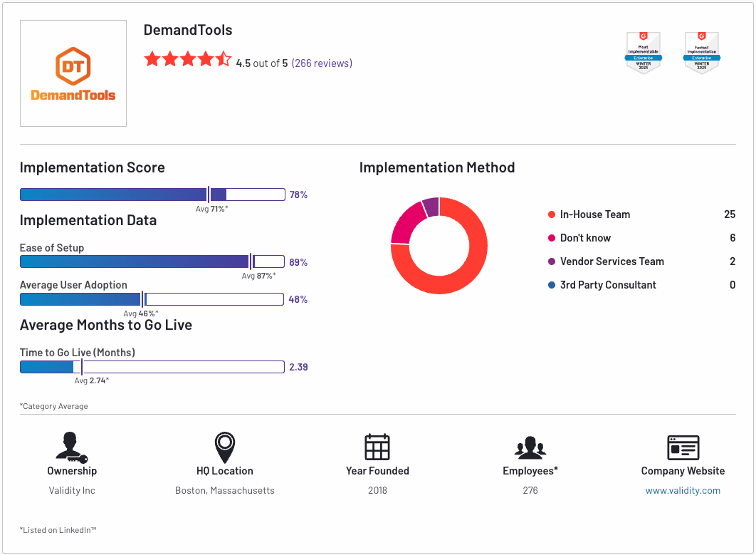The width and height of the screenshot is (756, 555).
Task: Click the Ownership person-with-key icon
Action: pos(71,447)
